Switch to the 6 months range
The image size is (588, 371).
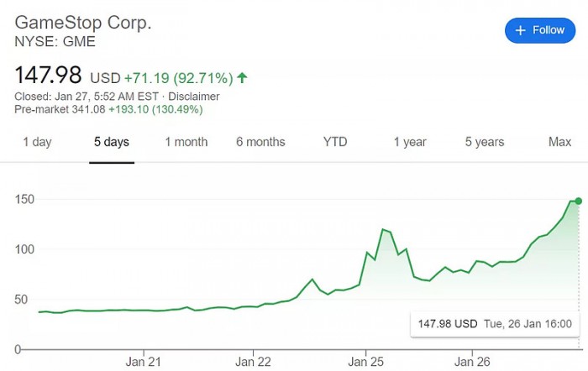[x=260, y=142]
